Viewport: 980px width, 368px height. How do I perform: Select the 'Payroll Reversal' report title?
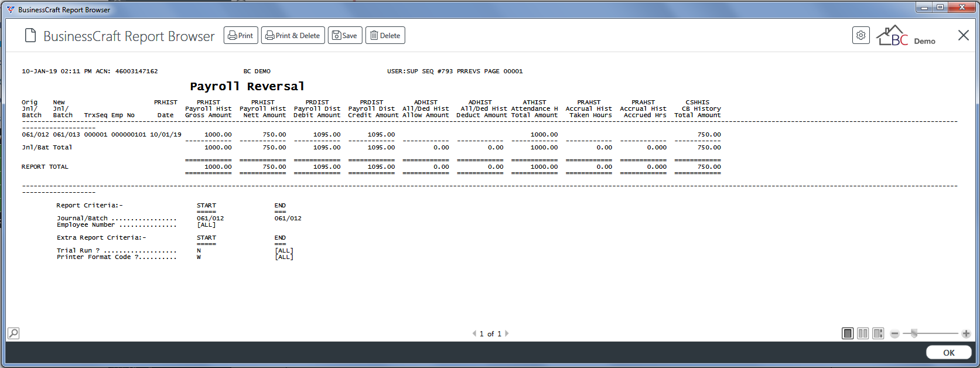click(x=247, y=86)
